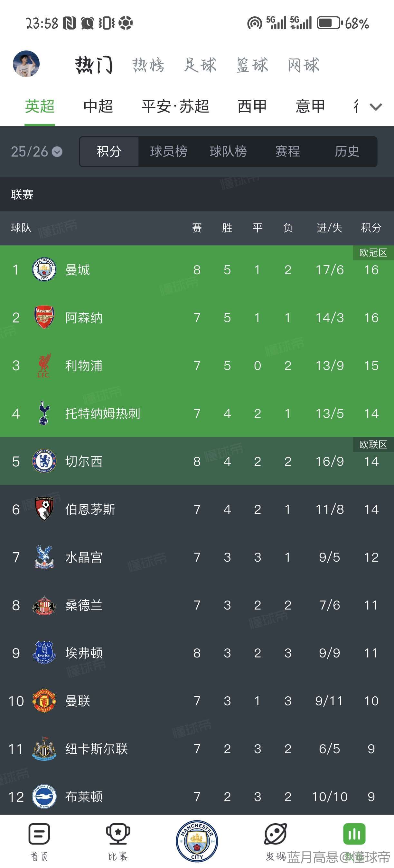The width and height of the screenshot is (394, 868).
Task: Tap the Liverpool club crest
Action: [x=44, y=366]
